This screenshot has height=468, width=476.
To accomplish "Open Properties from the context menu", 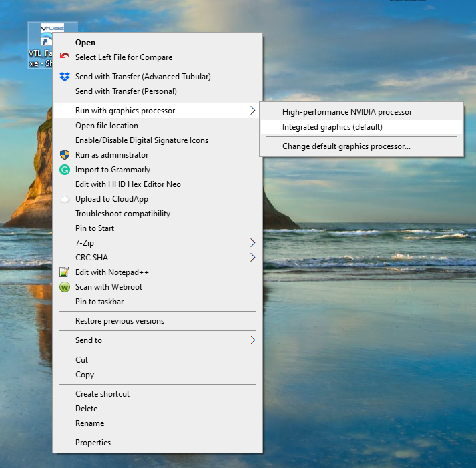I will click(93, 443).
